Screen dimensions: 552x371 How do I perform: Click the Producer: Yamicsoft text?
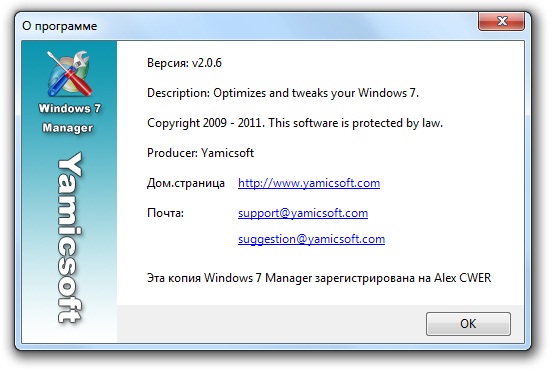(200, 153)
